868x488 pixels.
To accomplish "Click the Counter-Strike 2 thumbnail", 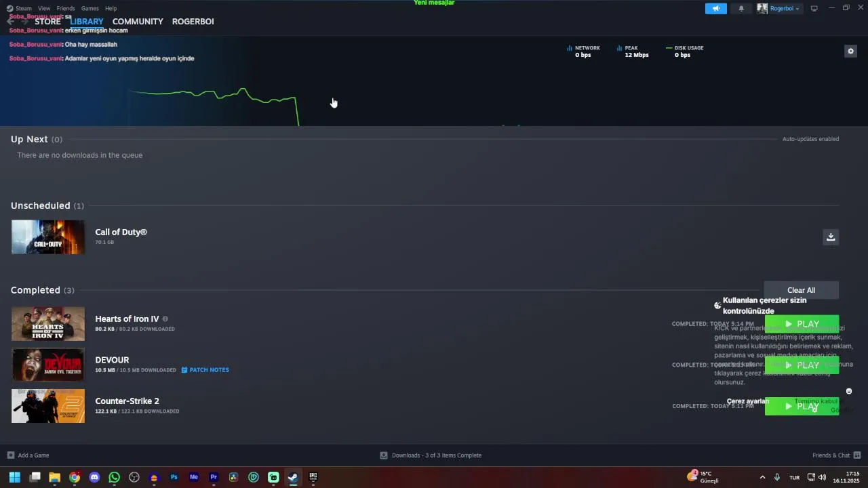I will [48, 406].
